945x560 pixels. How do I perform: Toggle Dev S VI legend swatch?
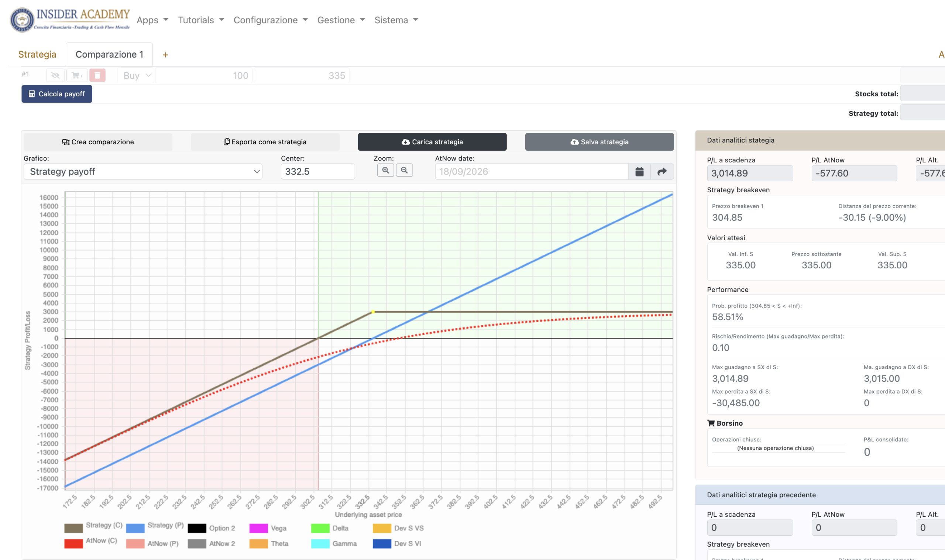382,543
